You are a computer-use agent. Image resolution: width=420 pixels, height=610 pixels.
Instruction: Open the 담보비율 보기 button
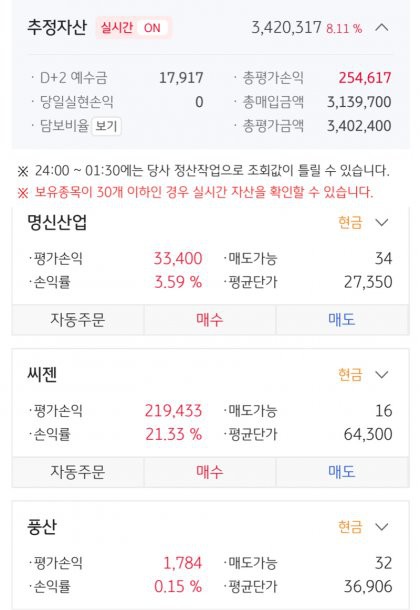[106, 126]
